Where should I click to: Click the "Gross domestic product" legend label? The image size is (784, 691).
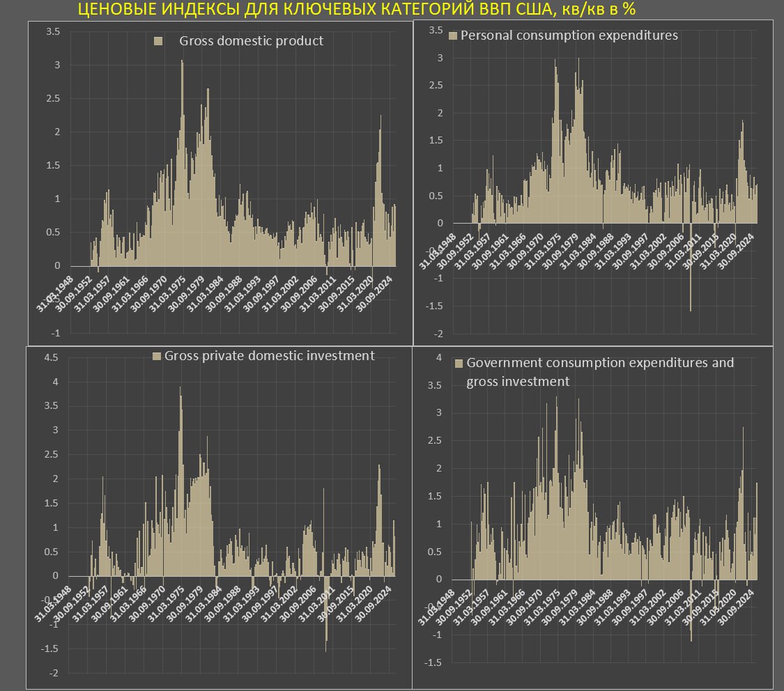[x=251, y=41]
